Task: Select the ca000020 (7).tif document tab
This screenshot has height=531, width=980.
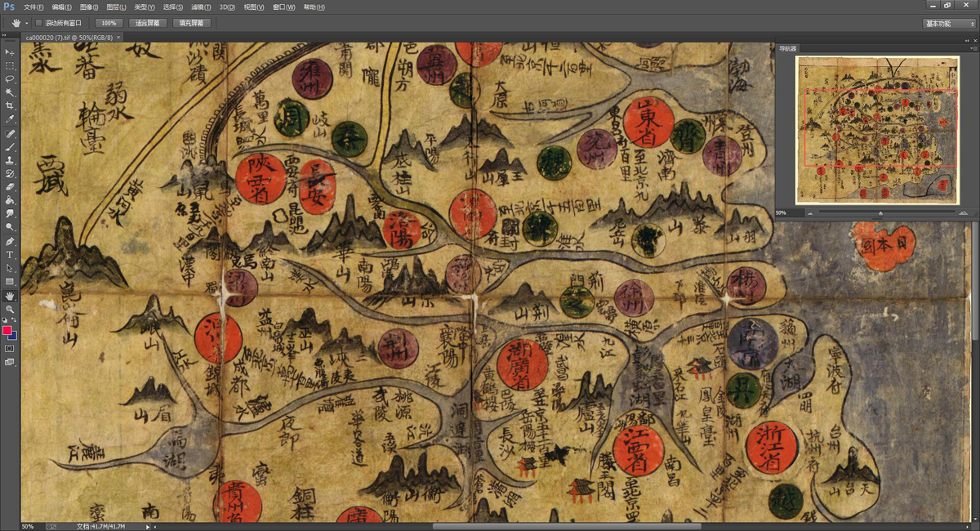Action: point(69,37)
